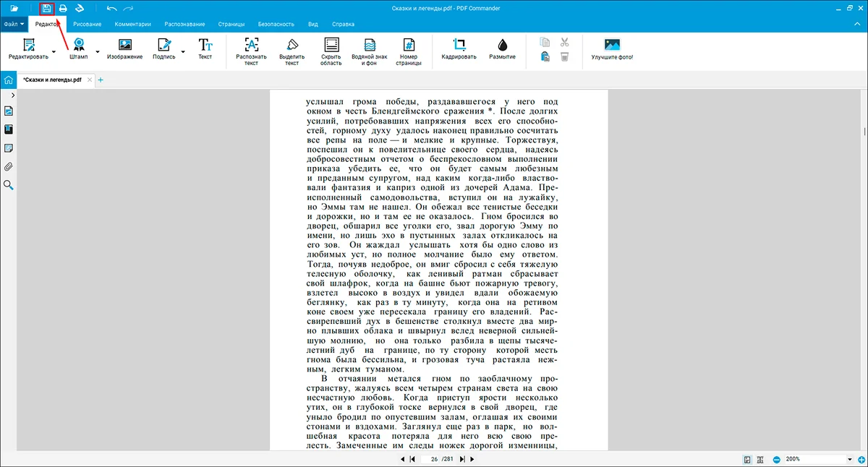Viewport: 868px width, 467px height.
Task: Add a signature with Подпись
Action: (164, 49)
